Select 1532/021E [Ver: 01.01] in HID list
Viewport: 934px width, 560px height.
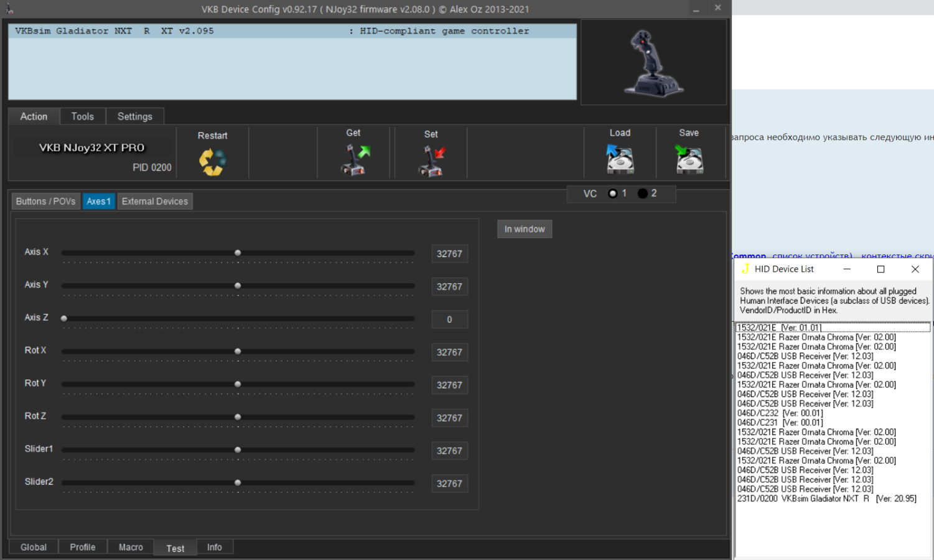[833, 328]
